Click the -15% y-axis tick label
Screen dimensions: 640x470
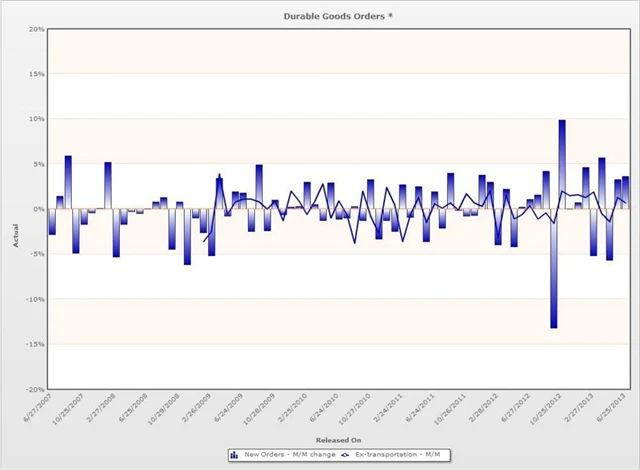pos(33,344)
